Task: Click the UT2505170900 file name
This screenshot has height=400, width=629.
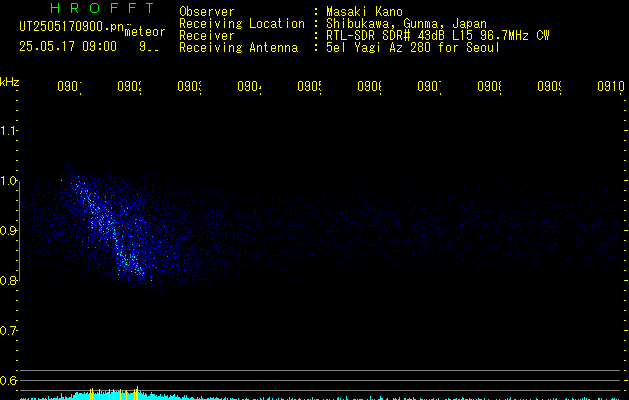Action: pyautogui.click(x=71, y=27)
